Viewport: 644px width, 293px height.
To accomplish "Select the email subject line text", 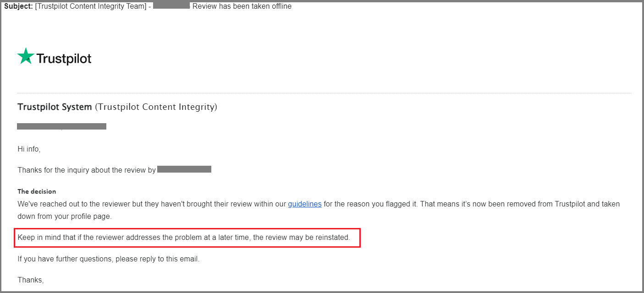I will tap(148, 6).
